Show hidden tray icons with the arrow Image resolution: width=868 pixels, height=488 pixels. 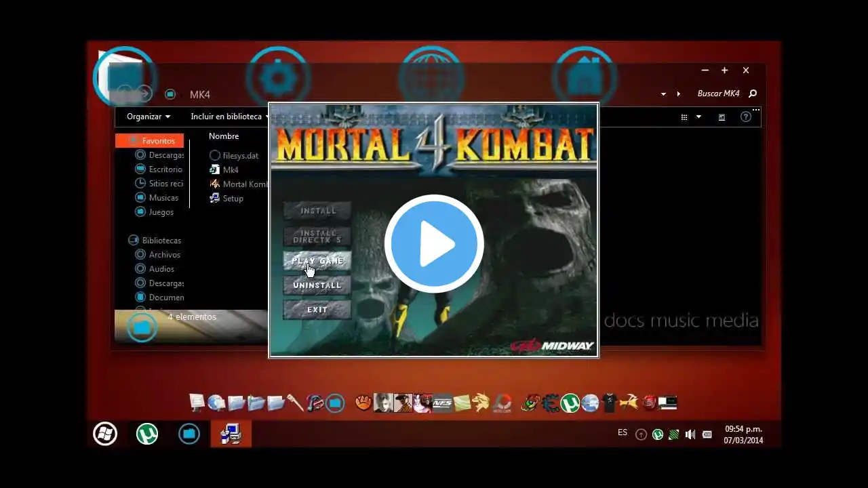click(x=641, y=434)
